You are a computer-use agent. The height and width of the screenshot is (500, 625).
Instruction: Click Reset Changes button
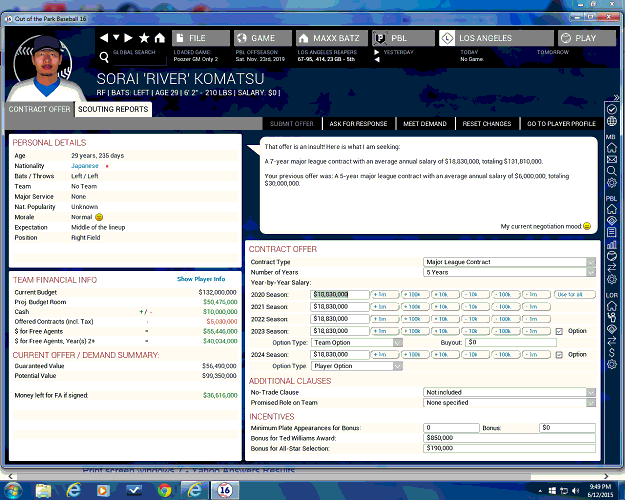tap(487, 124)
